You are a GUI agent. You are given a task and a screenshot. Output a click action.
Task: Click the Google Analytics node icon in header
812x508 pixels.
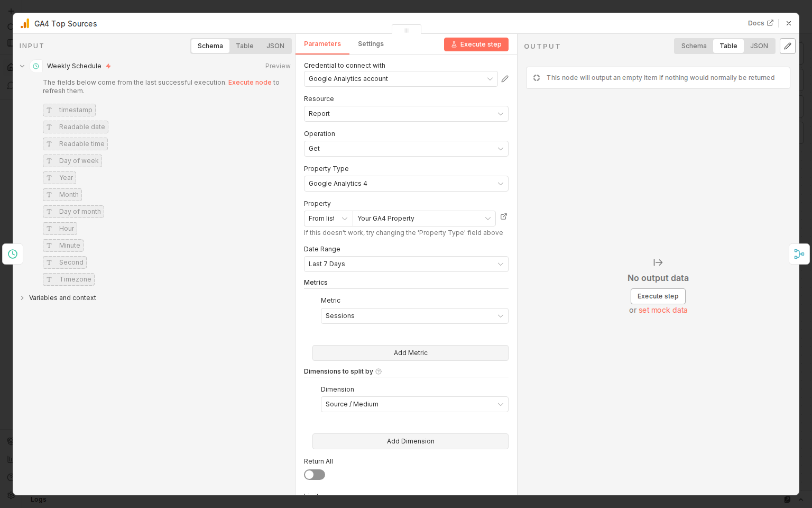[x=25, y=24]
